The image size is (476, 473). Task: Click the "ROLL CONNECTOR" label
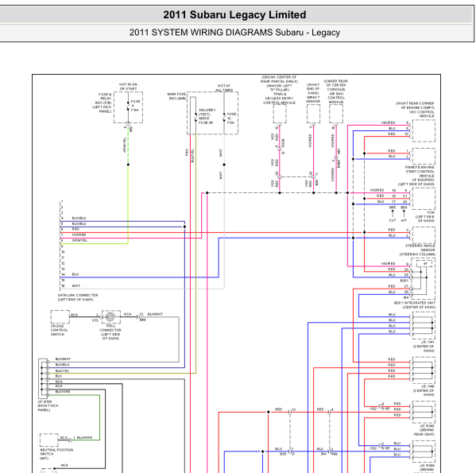pyautogui.click(x=110, y=328)
